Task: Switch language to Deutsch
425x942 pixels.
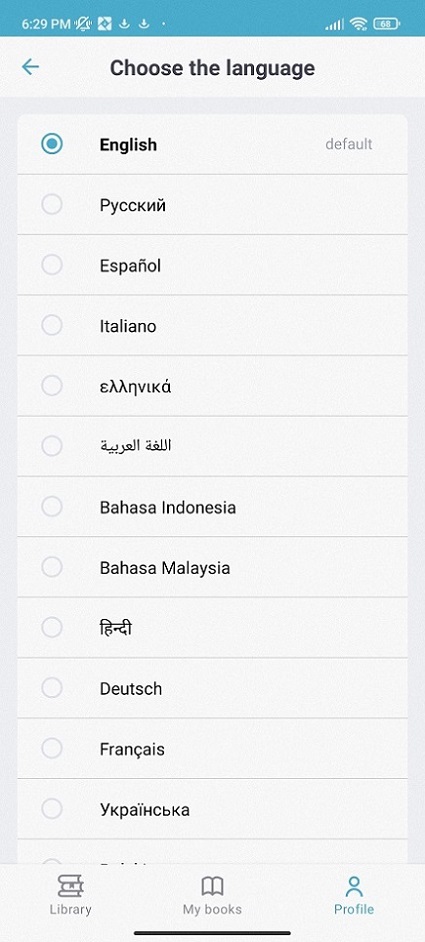Action: [212, 688]
